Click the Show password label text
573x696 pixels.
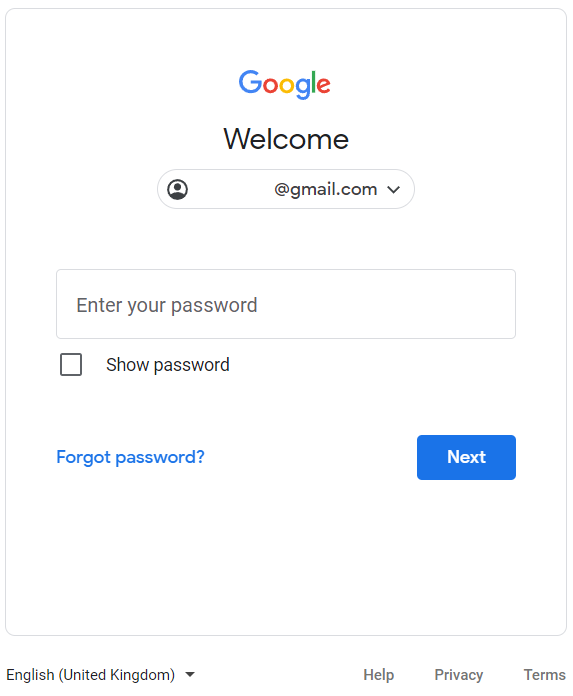tap(168, 365)
